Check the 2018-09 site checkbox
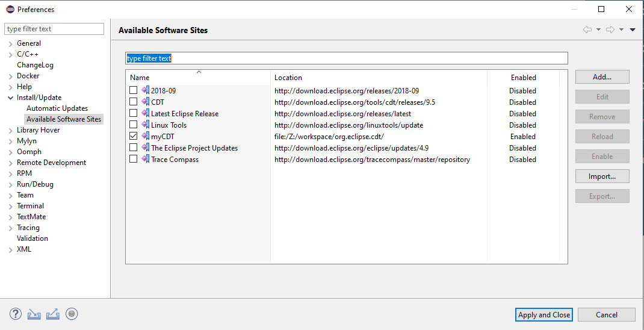Screen dimensions: 644x330 (x=133, y=90)
